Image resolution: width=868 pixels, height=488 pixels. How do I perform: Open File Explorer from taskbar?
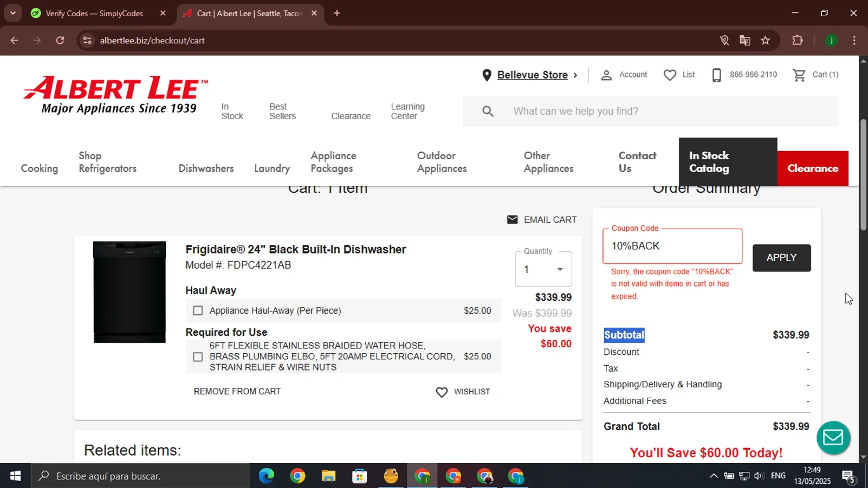(329, 476)
